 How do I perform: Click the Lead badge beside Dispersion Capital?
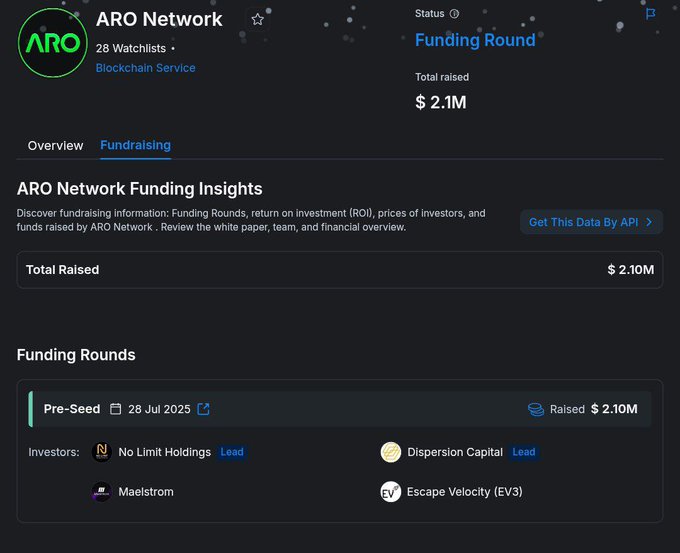click(524, 452)
